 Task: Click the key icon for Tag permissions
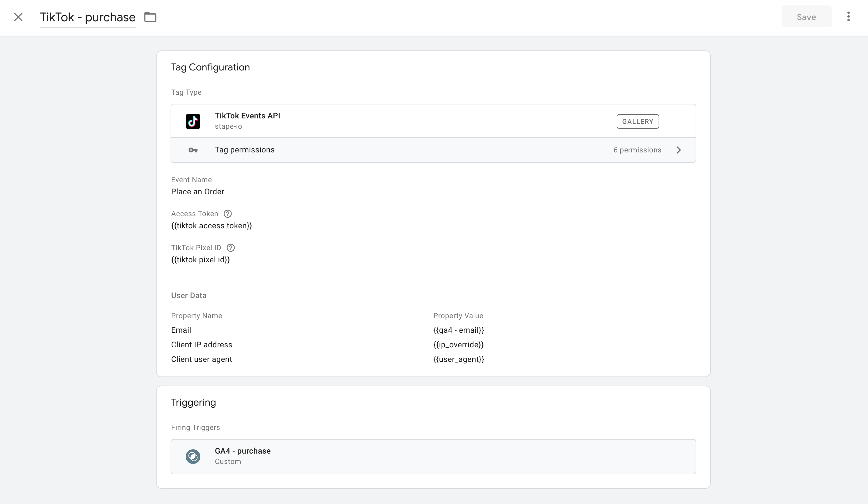(x=193, y=150)
